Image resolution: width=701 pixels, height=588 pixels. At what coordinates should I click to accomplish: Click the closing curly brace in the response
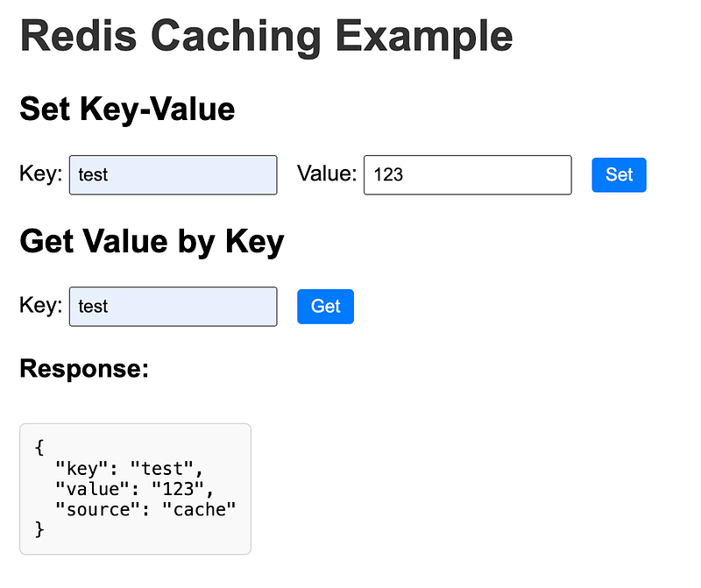pyautogui.click(x=39, y=529)
